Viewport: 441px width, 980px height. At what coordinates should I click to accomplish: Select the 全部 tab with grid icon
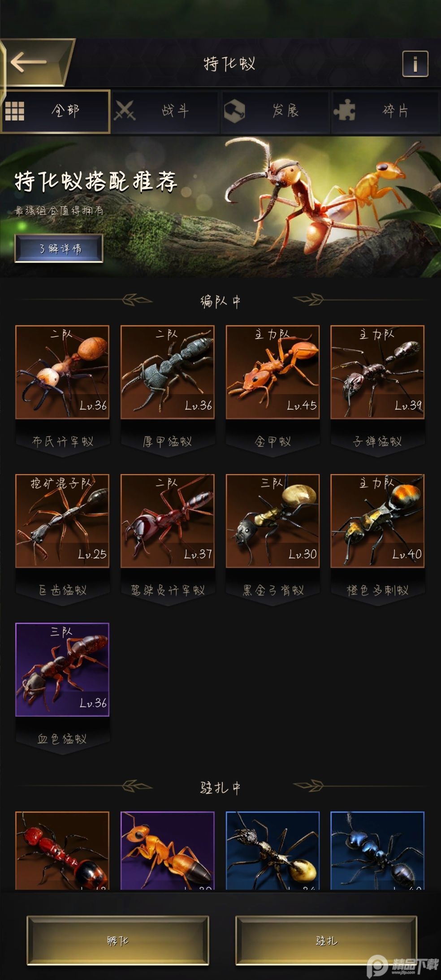click(56, 111)
